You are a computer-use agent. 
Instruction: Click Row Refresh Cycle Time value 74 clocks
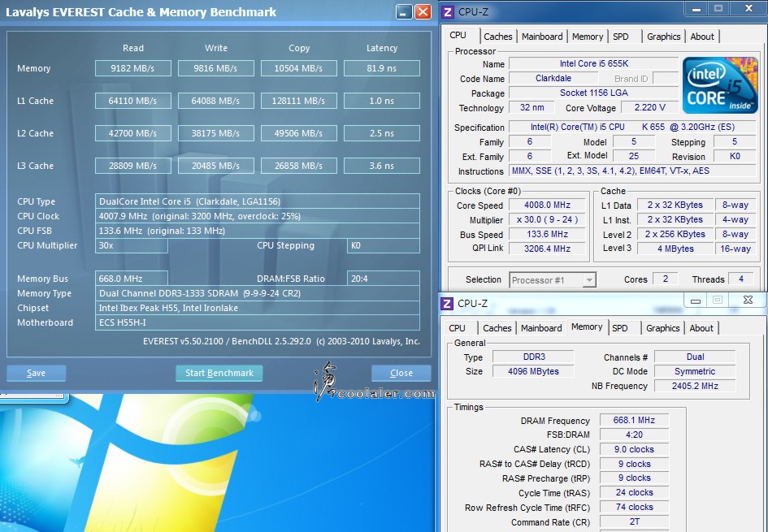click(634, 508)
